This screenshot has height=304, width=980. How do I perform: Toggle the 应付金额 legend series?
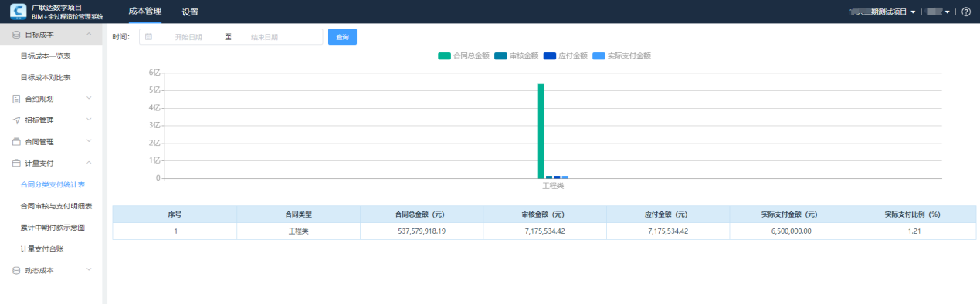(565, 56)
